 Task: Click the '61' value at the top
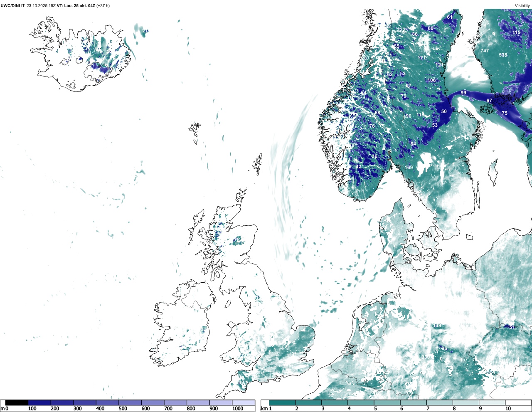tap(450, 17)
